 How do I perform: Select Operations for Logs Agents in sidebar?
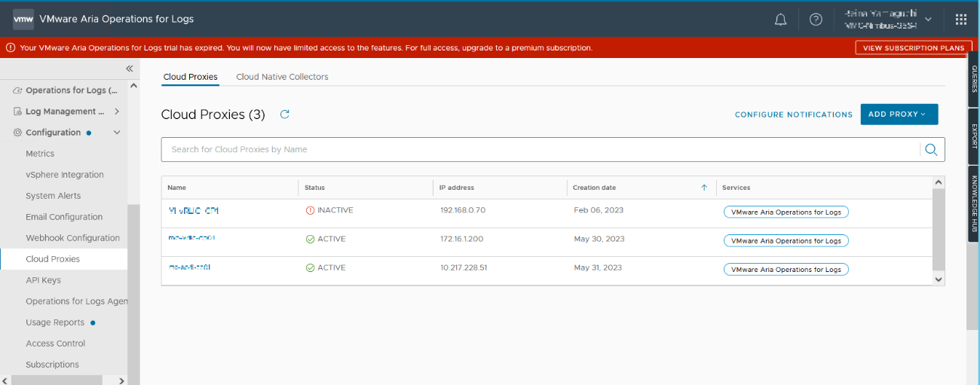click(76, 301)
